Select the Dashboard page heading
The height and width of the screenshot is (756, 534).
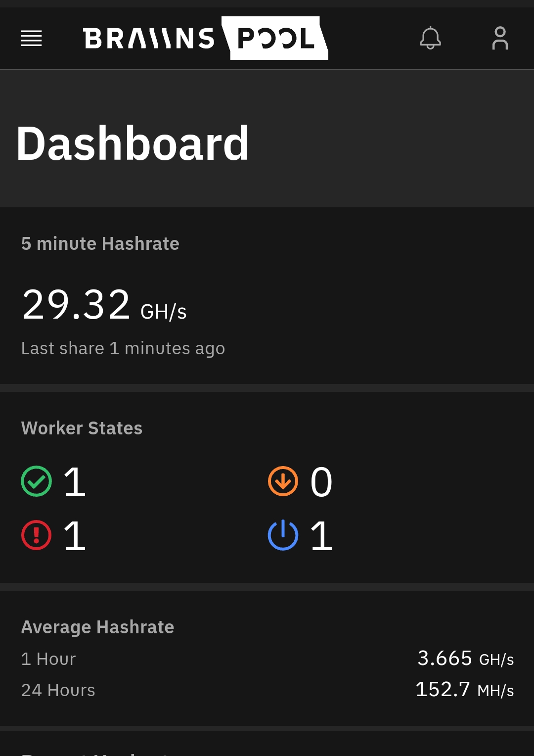click(133, 143)
